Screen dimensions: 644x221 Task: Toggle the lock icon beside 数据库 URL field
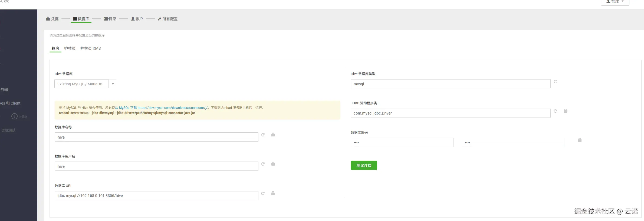pos(273,193)
